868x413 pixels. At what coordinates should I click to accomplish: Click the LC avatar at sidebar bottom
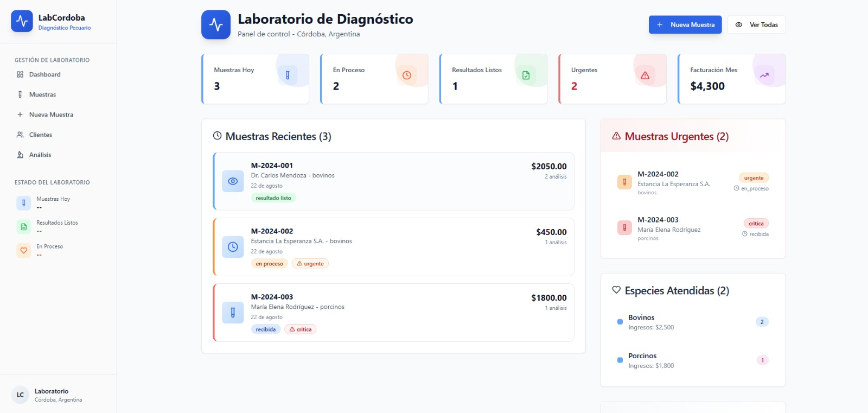pyautogui.click(x=20, y=395)
